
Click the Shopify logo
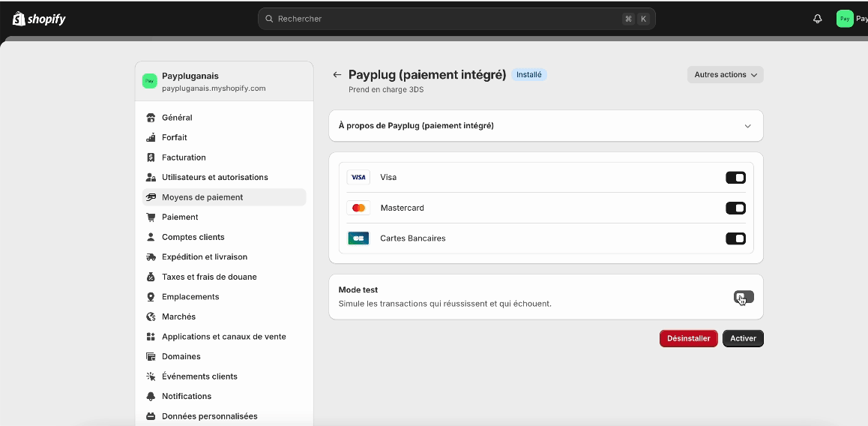click(39, 19)
